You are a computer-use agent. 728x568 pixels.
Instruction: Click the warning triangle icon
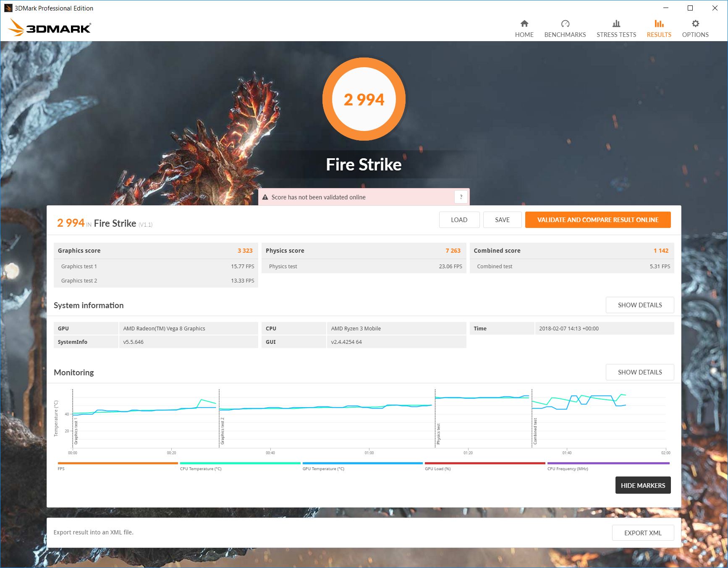tap(265, 197)
